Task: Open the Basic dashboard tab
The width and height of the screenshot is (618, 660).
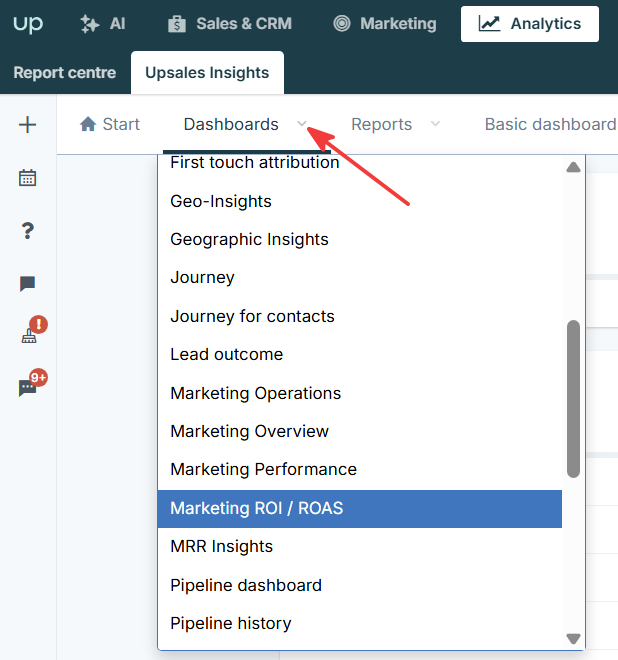Action: coord(551,124)
